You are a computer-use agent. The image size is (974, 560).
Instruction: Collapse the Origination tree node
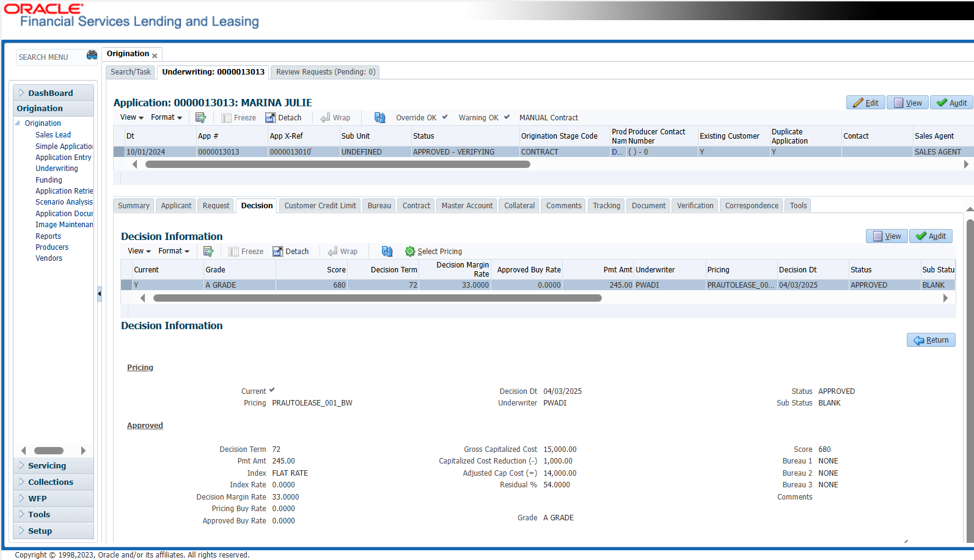(x=18, y=123)
